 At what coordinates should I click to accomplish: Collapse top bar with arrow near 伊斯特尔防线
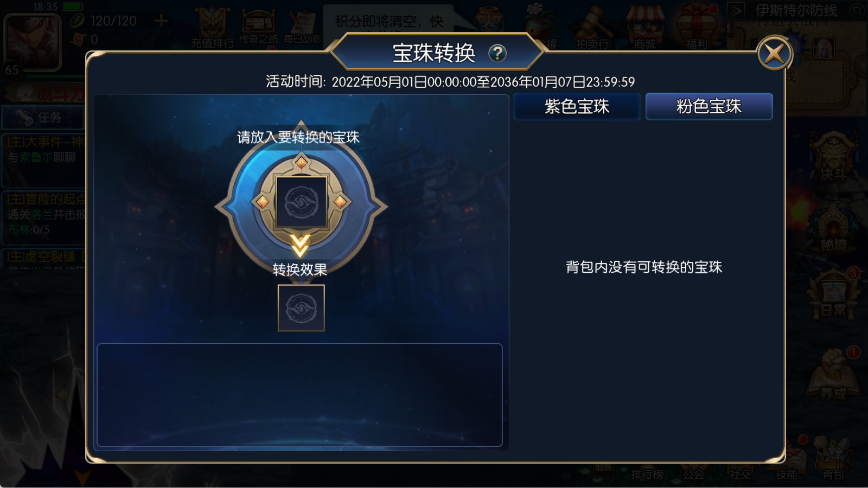pyautogui.click(x=736, y=10)
